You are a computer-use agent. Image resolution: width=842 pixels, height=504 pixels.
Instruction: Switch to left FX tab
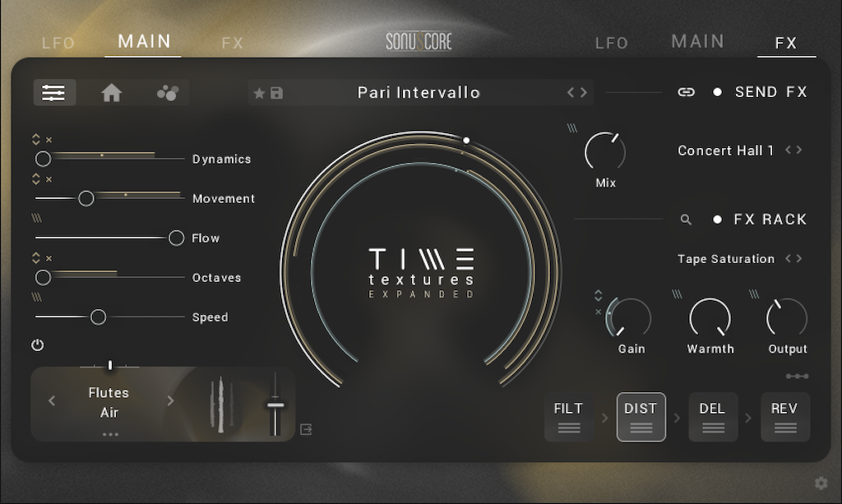233,43
